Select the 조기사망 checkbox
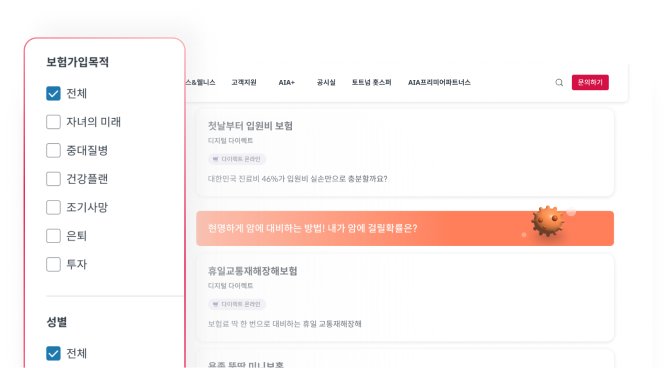 [x=53, y=207]
